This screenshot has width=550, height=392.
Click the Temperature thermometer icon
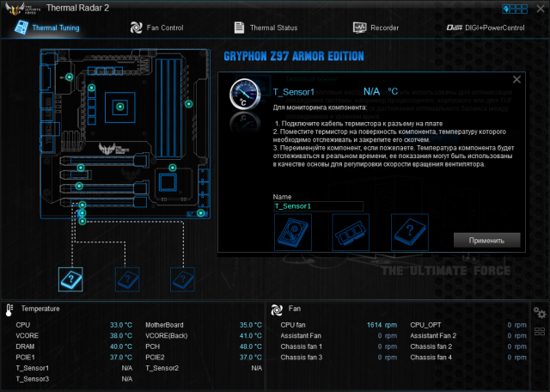tap(9, 309)
